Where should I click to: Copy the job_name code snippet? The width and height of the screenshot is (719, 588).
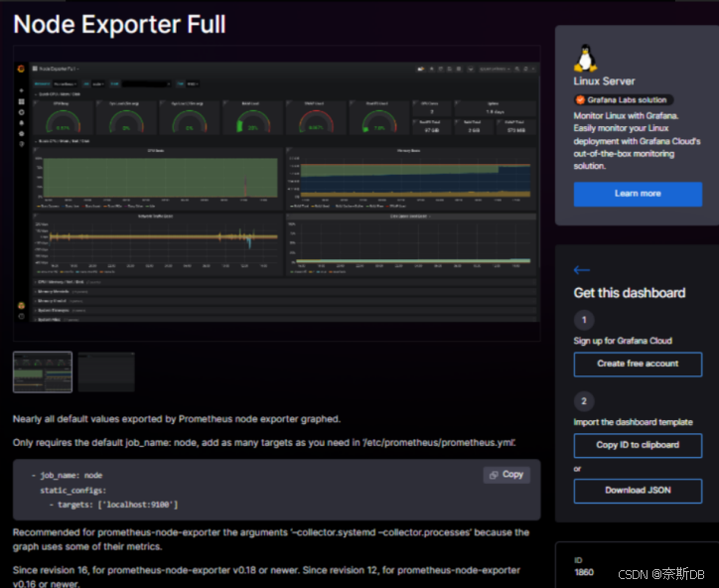pos(506,475)
